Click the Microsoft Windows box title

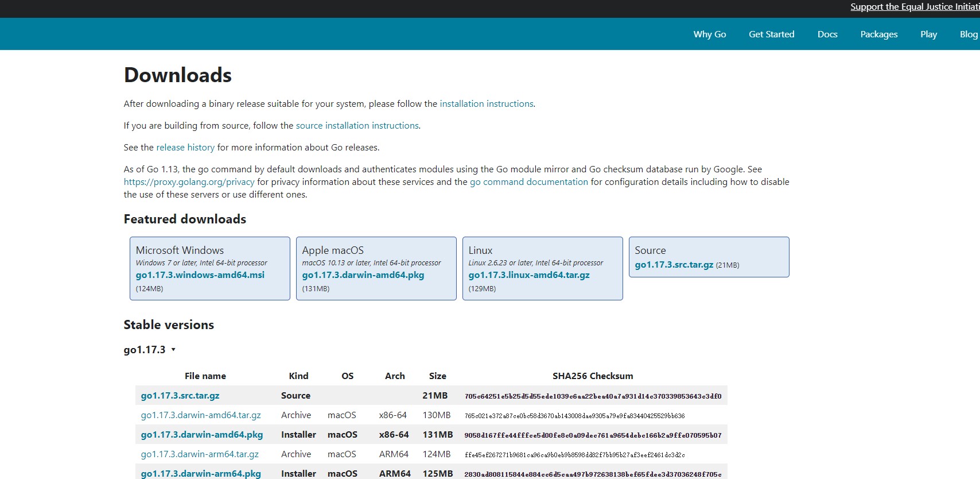180,250
